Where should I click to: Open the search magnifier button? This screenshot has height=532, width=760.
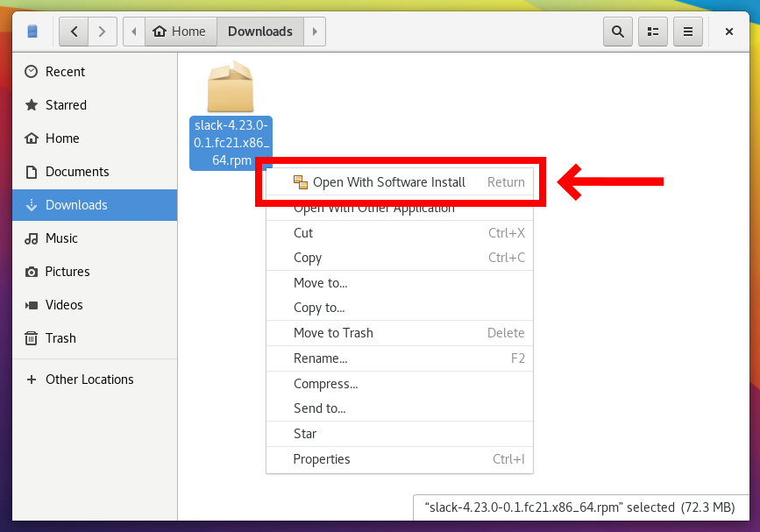pyautogui.click(x=617, y=32)
